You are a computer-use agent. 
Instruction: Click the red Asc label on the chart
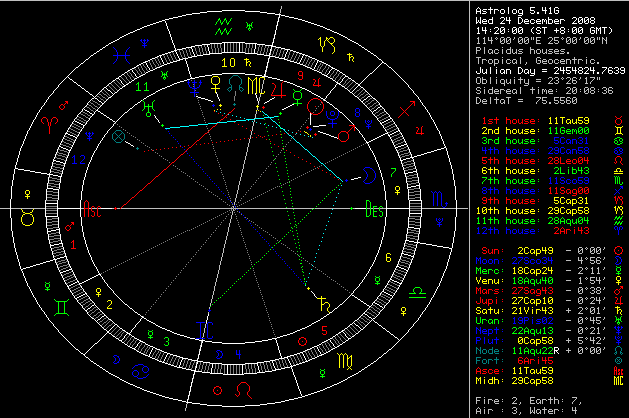pyautogui.click(x=94, y=210)
